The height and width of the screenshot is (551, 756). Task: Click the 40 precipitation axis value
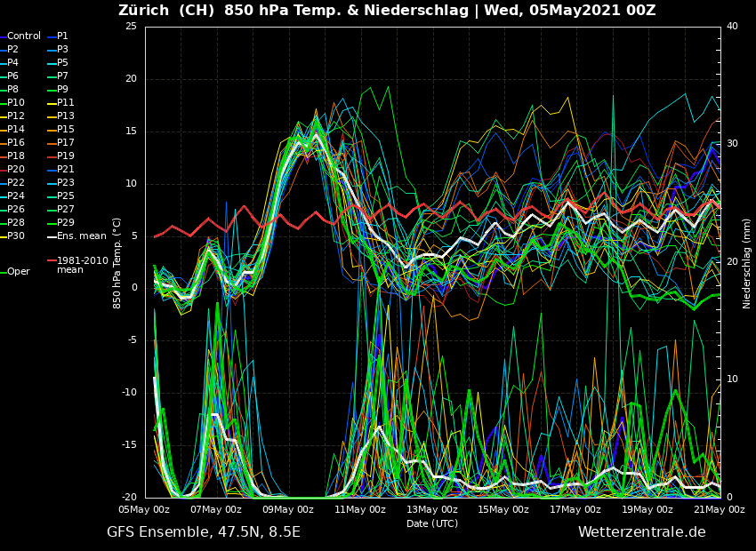click(x=732, y=27)
